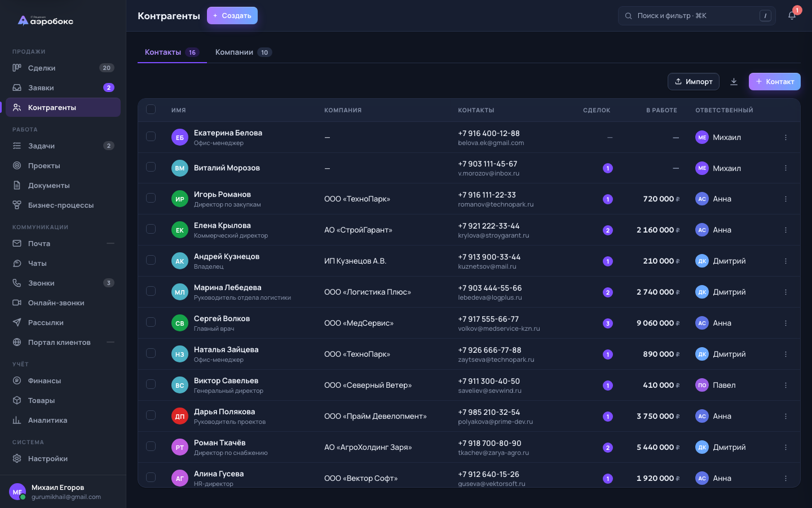Click Михаил Егоров's profile avatar
Viewport: 812px width, 508px height.
tap(17, 492)
